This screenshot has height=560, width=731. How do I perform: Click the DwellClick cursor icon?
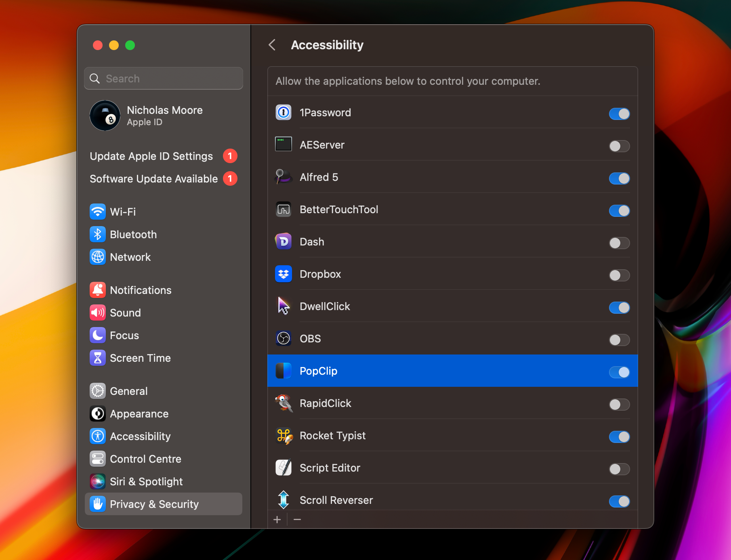point(284,306)
